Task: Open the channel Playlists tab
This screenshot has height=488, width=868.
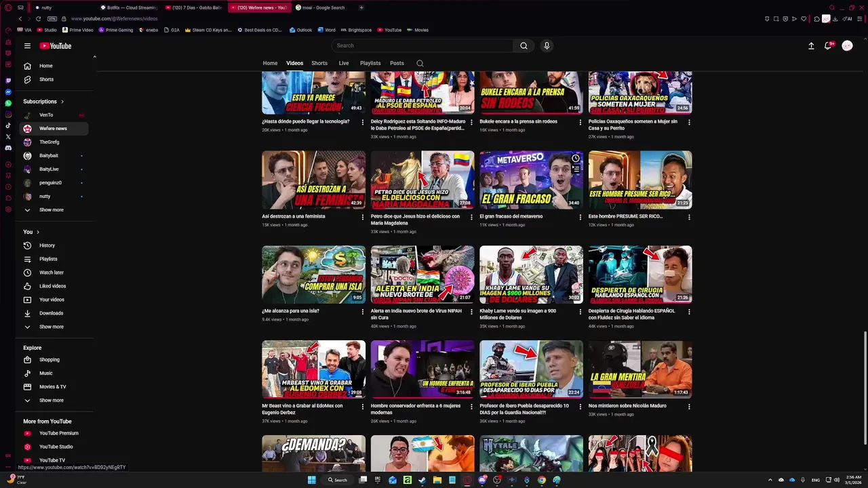Action: coord(370,63)
